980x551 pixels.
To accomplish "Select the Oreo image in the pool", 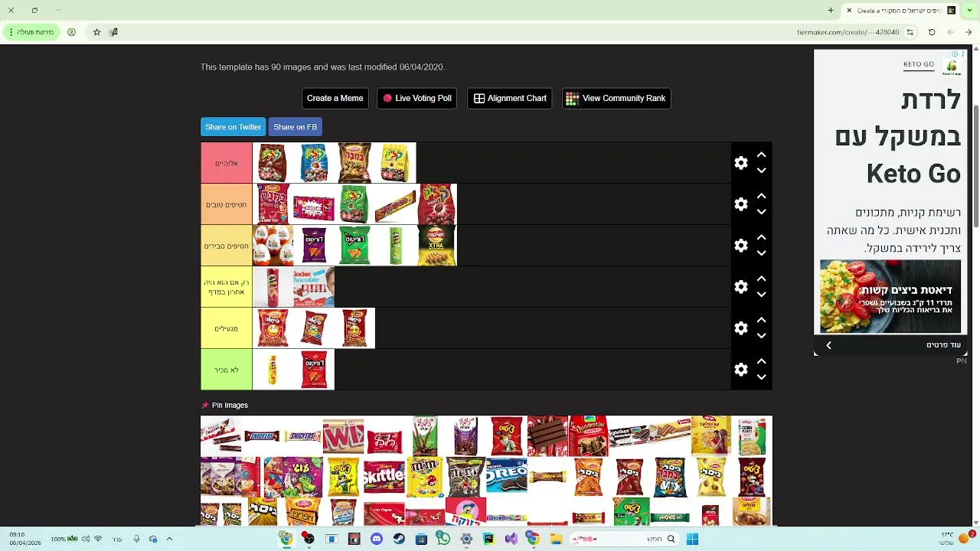I will click(506, 477).
